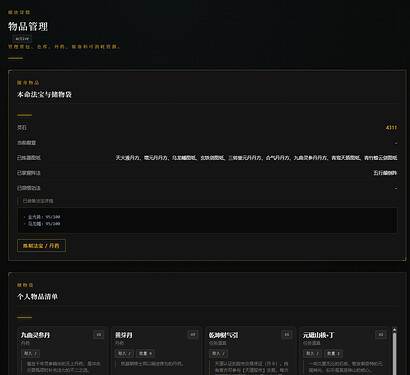Image resolution: width=410 pixels, height=375 pixels.
Task: Click the 乌龙幡 95/100 entry below 金光砖
Action: click(44, 224)
